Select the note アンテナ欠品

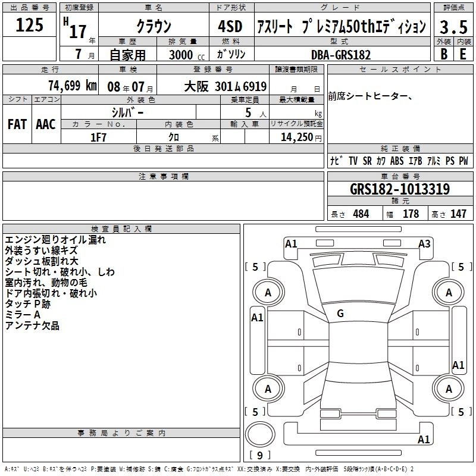[x=32, y=325]
